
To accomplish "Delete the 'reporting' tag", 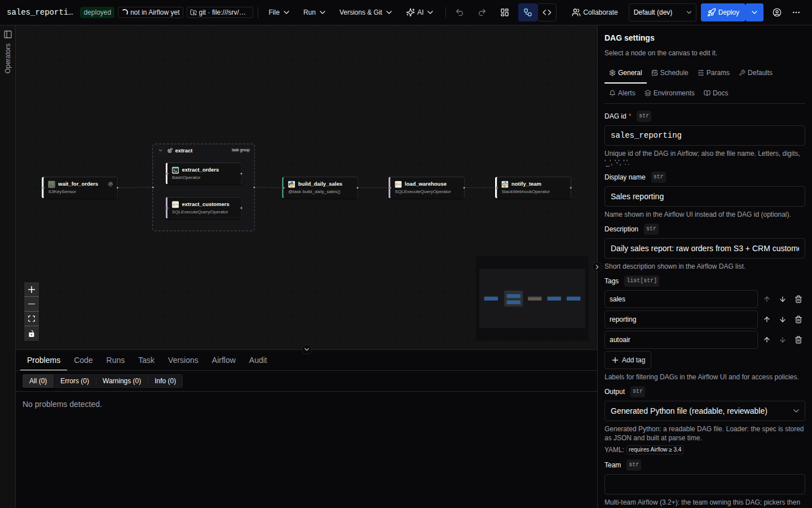I will 798,319.
